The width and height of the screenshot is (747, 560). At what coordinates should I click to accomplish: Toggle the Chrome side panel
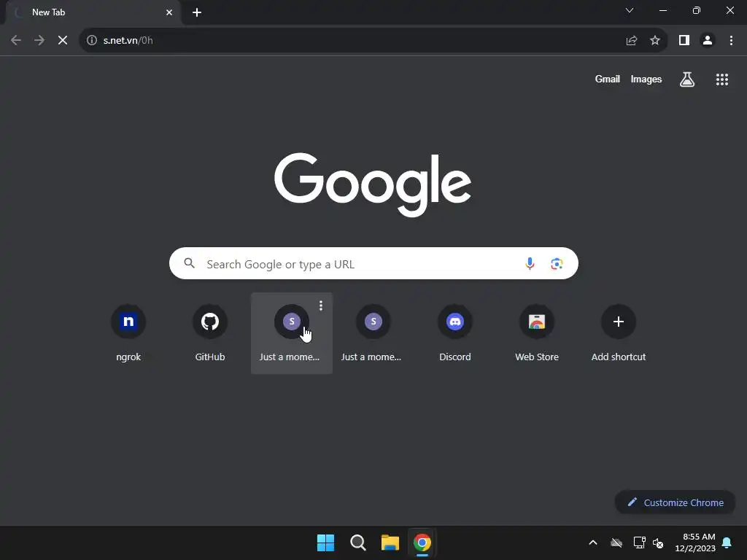point(684,41)
